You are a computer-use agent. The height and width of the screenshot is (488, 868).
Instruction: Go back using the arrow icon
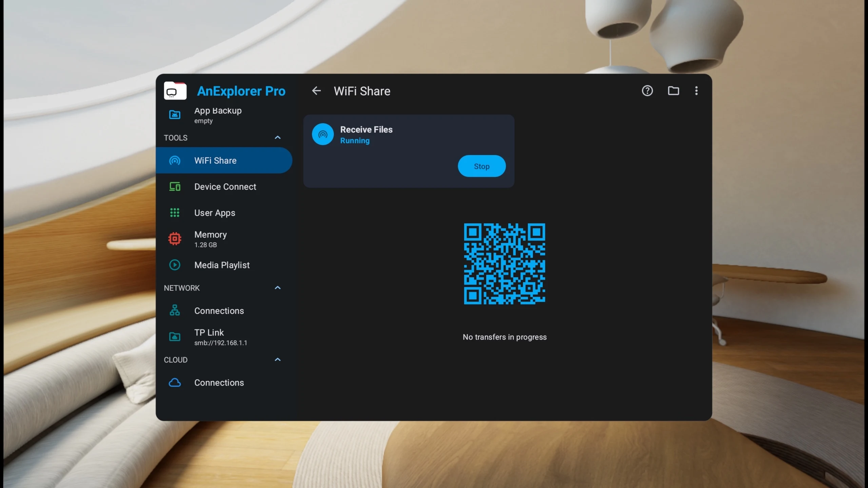(316, 91)
